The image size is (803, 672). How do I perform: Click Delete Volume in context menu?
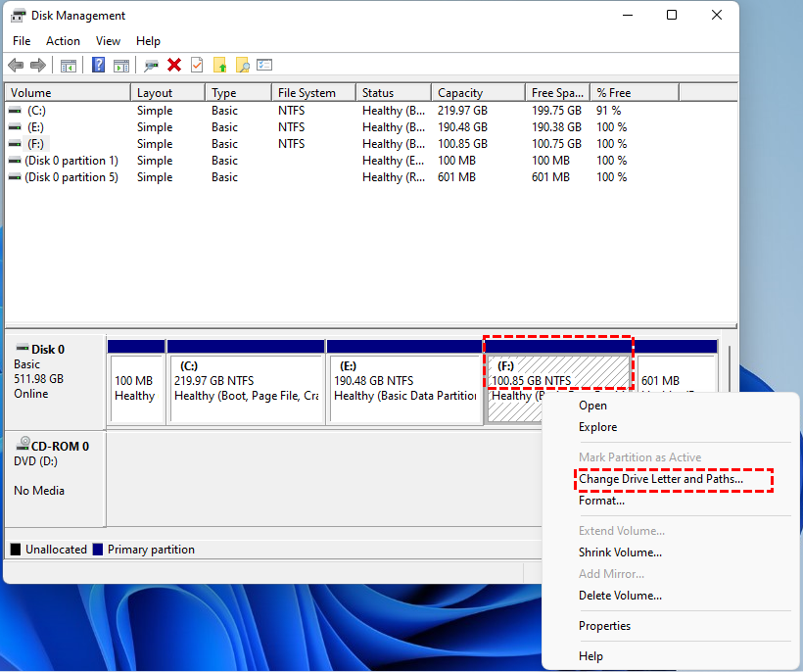click(620, 596)
